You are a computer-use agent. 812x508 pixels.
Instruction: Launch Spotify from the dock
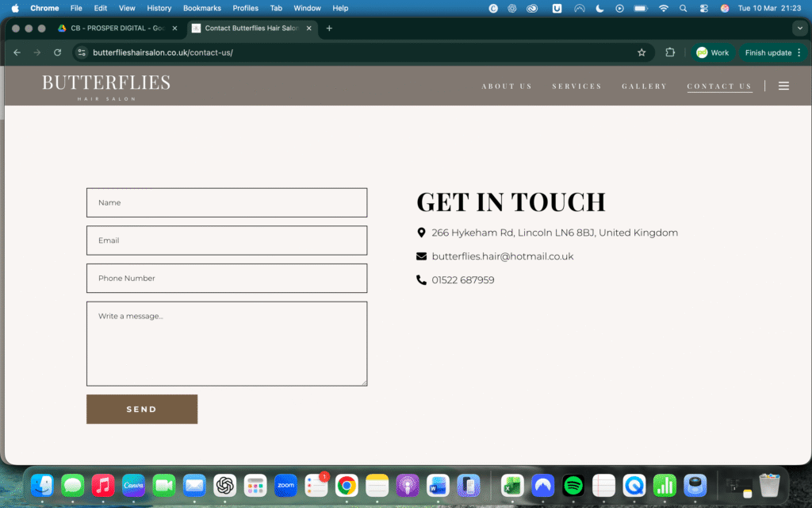(x=573, y=485)
